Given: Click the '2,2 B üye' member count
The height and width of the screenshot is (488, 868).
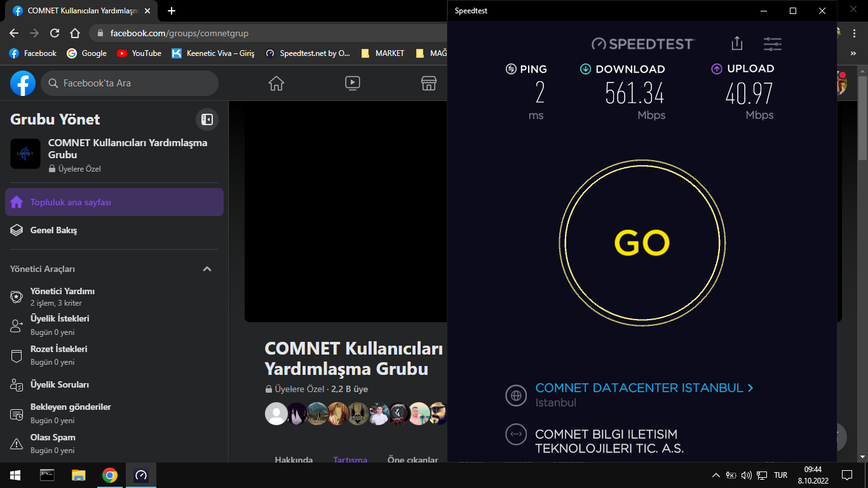Looking at the screenshot, I should (x=349, y=389).
